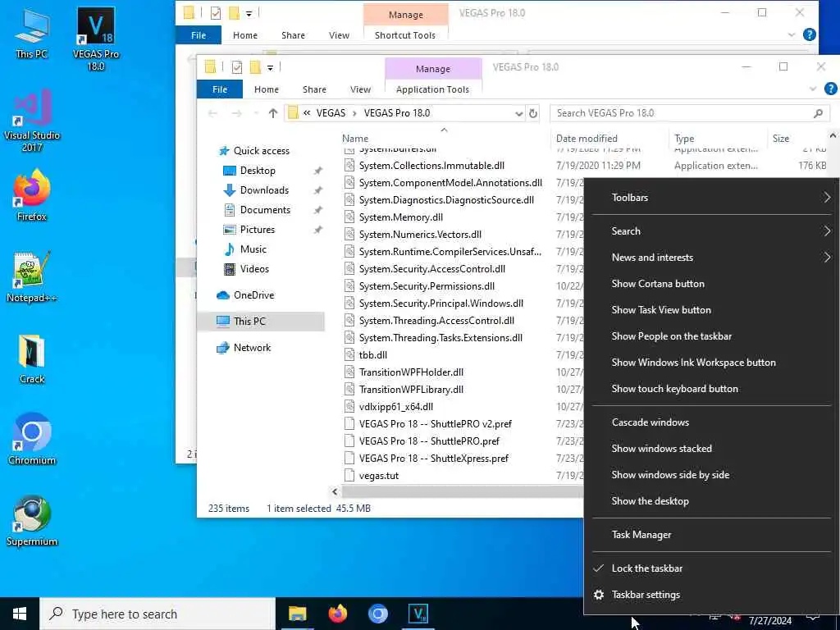Select file vegas.tut
Image resolution: width=840 pixels, height=630 pixels.
(379, 476)
